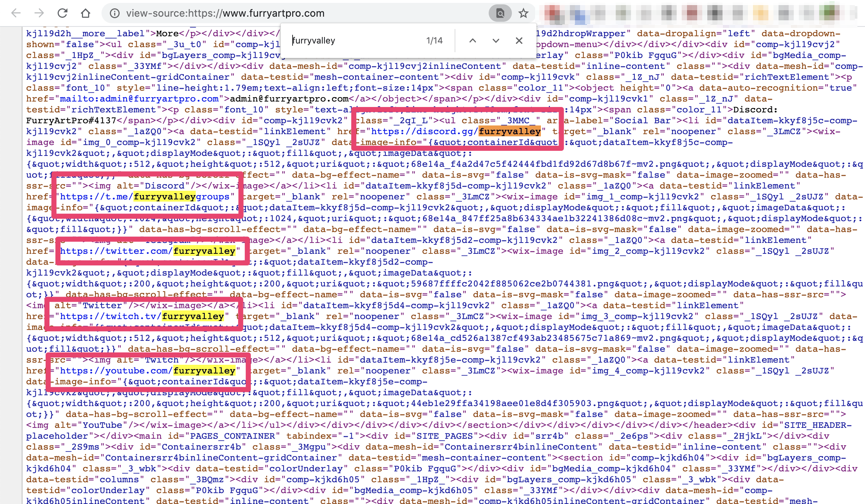
Task: Click the 1/14 match counter
Action: [x=434, y=41]
